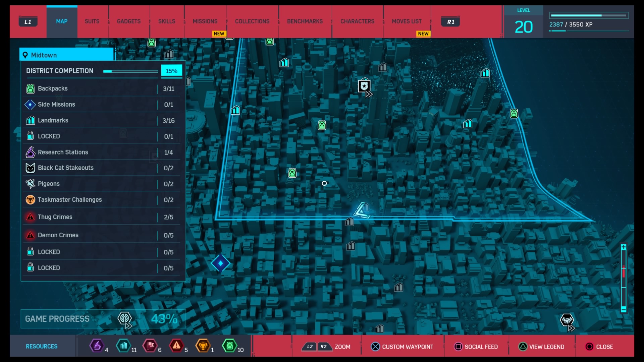The image size is (644, 362).
Task: Click the blue side mission diamond marker
Action: (x=220, y=263)
